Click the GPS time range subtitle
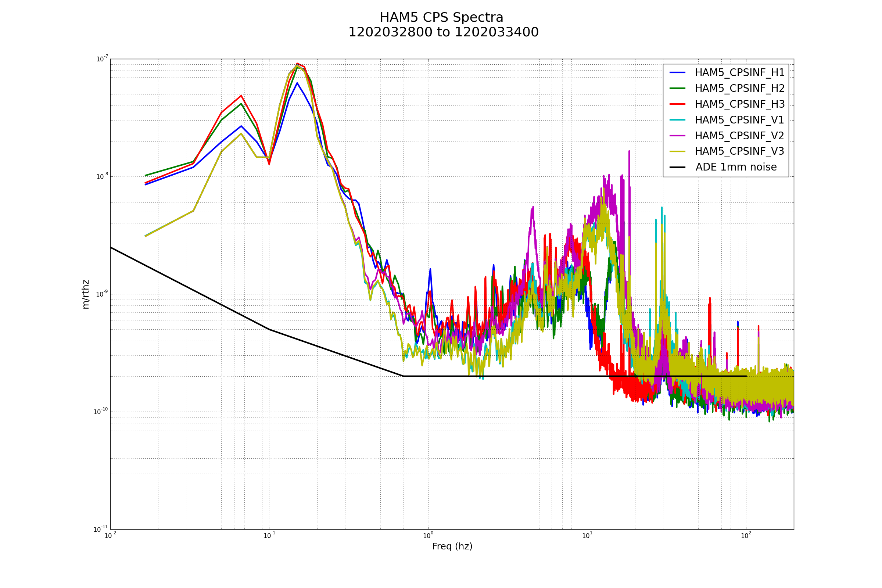The height and width of the screenshot is (588, 882). (x=443, y=33)
